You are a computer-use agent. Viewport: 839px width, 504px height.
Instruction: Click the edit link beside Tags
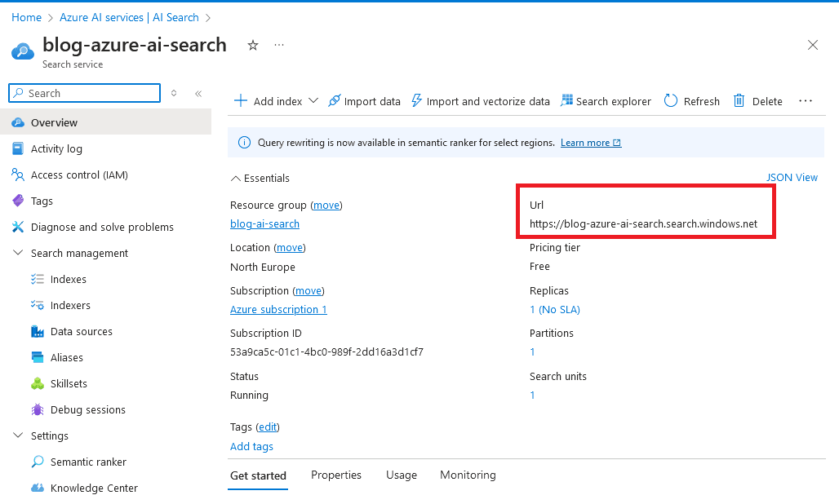pyautogui.click(x=268, y=427)
